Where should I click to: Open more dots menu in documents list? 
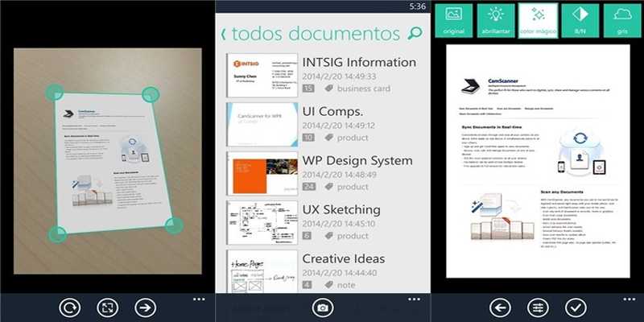point(414,299)
